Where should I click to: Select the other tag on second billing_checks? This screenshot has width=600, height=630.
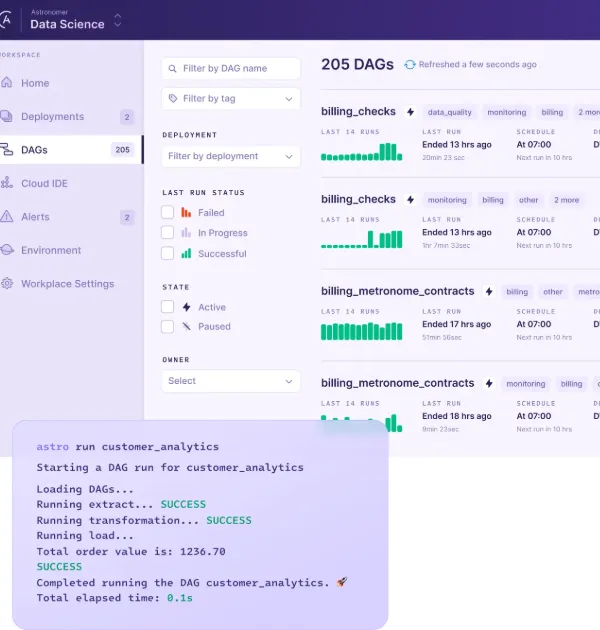click(528, 200)
